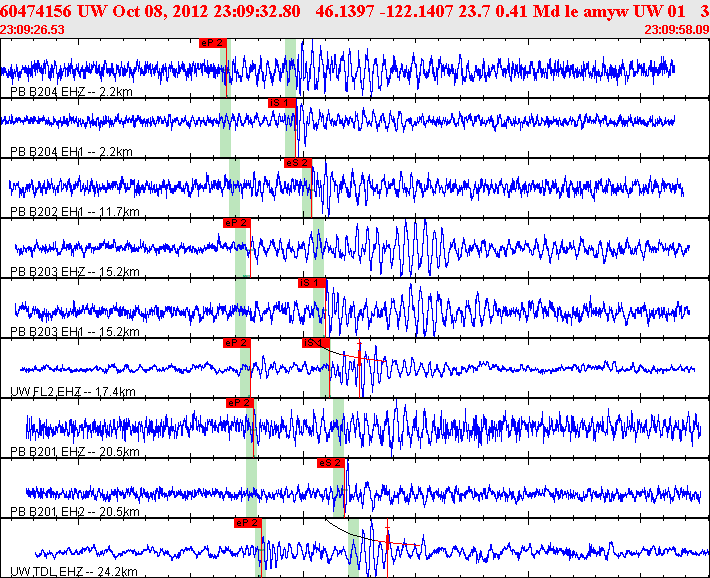Click the 'UW FL2 EHZ -- 17.4km' label
710x578 pixels.
tap(73, 391)
